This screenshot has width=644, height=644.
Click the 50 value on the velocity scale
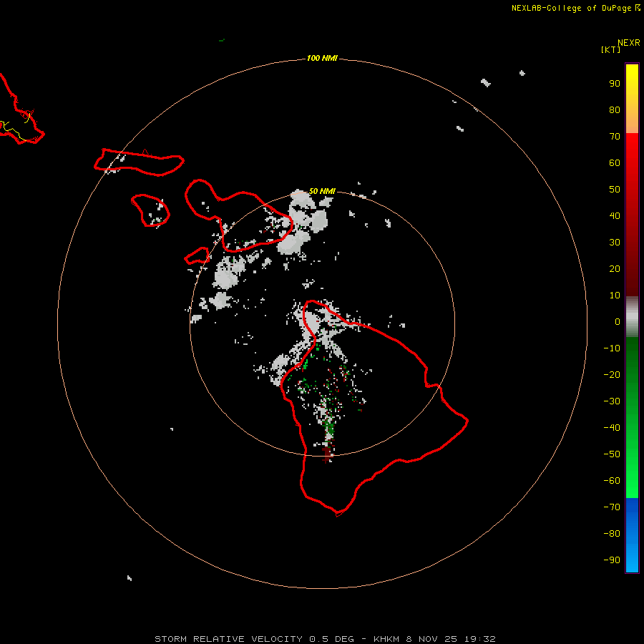(x=615, y=190)
